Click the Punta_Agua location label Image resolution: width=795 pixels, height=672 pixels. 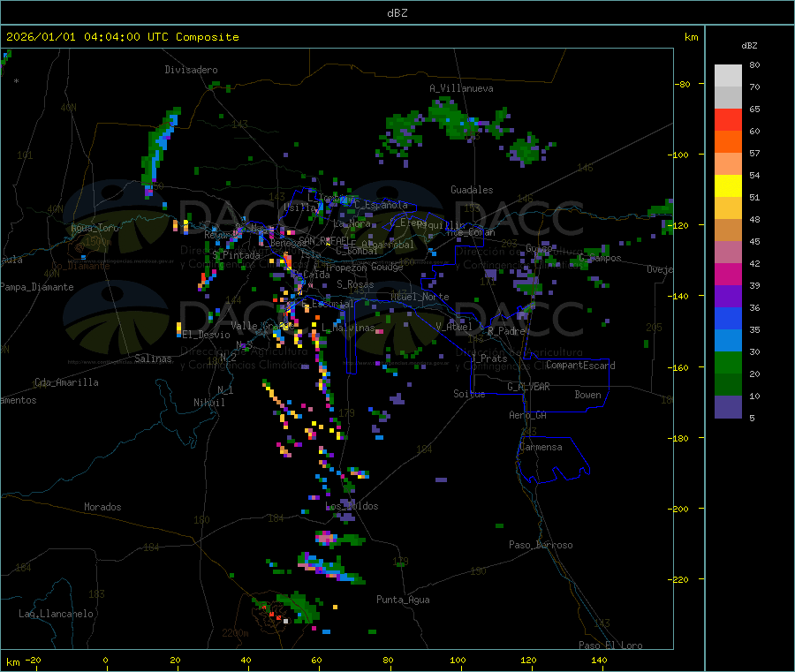[x=403, y=600]
